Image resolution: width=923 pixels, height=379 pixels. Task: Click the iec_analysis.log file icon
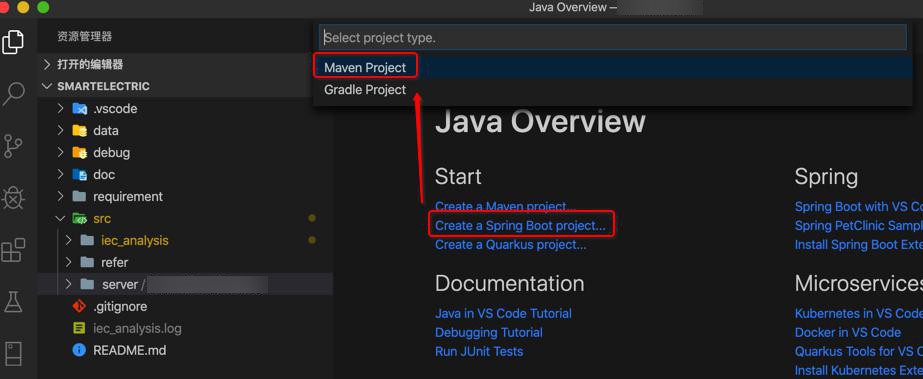pyautogui.click(x=79, y=328)
